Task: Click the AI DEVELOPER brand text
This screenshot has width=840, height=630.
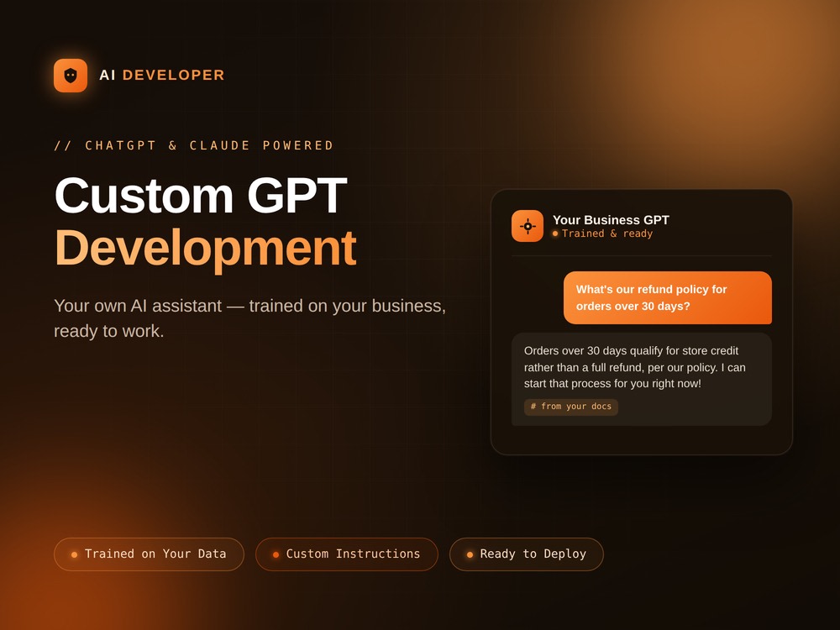Action: 162,75
